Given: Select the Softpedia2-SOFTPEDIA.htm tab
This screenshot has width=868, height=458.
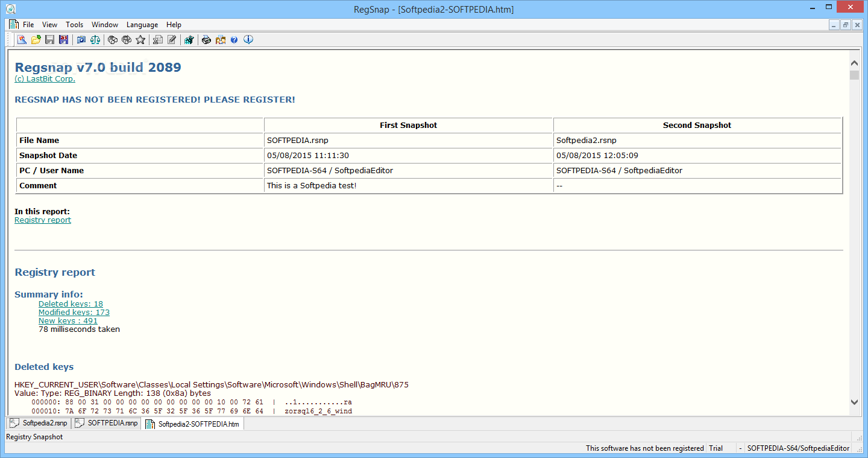Looking at the screenshot, I should pos(193,424).
